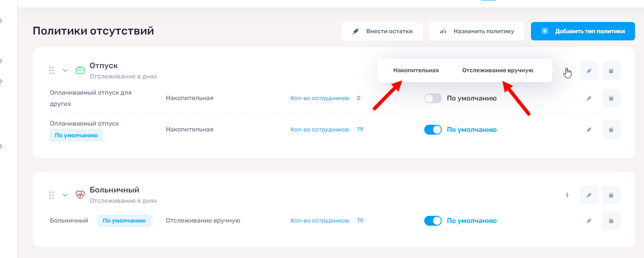Click Добавить тип политики button
644x258 pixels.
pos(583,31)
